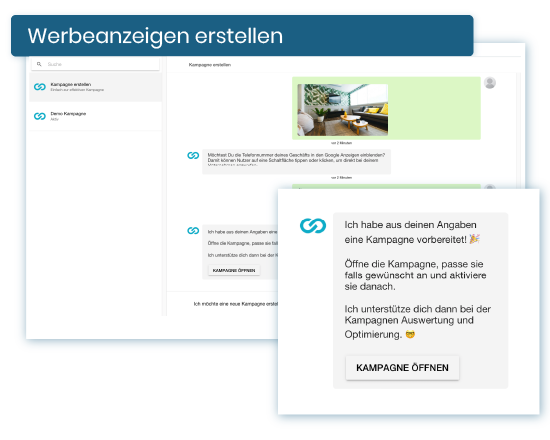This screenshot has height=440, width=550.
Task: Click the message input 'Ich möchte eine neue Kampagne'
Action: pos(235,304)
